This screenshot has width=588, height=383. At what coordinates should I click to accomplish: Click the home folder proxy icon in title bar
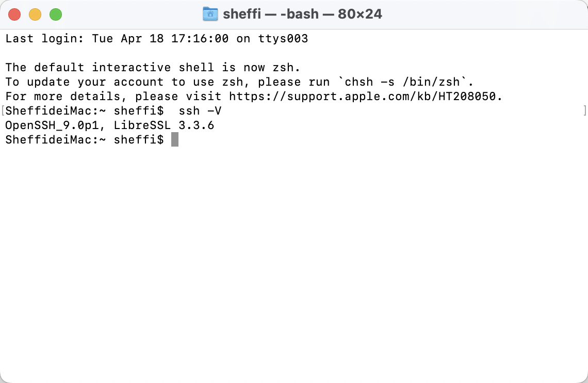pos(210,14)
